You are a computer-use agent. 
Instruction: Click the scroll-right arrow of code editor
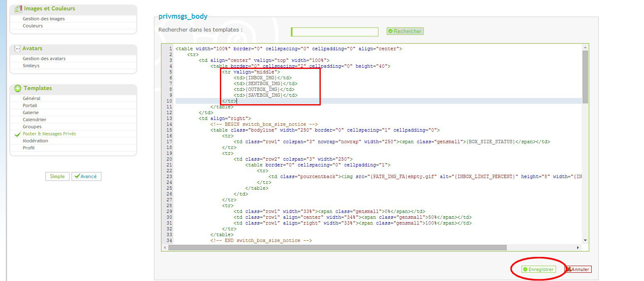[578, 247]
